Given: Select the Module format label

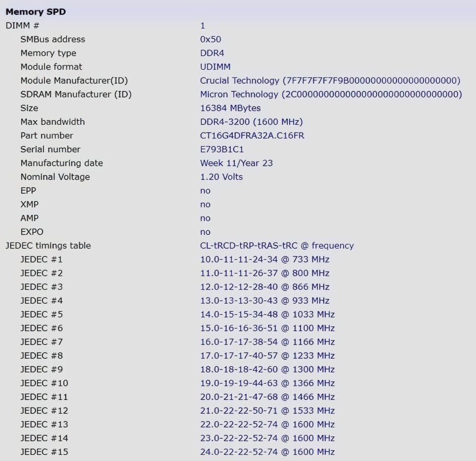Looking at the screenshot, I should 51,67.
